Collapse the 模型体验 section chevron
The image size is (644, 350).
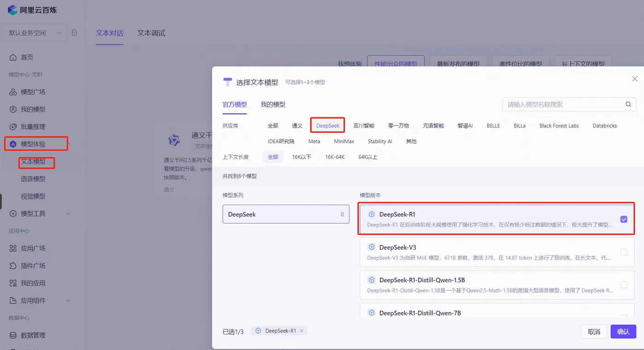point(69,144)
